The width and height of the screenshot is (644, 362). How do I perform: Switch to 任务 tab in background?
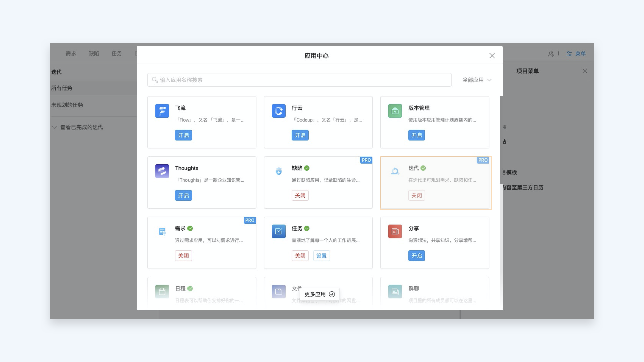(x=116, y=53)
